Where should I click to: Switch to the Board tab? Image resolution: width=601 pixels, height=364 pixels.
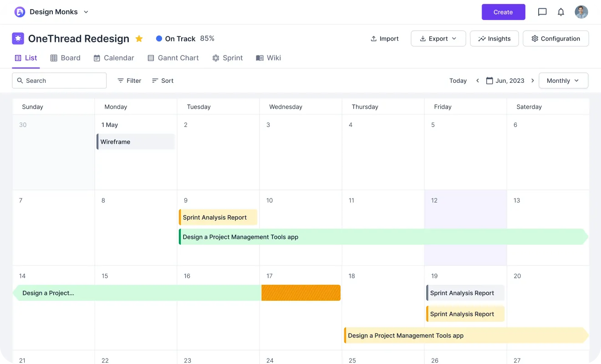[65, 58]
